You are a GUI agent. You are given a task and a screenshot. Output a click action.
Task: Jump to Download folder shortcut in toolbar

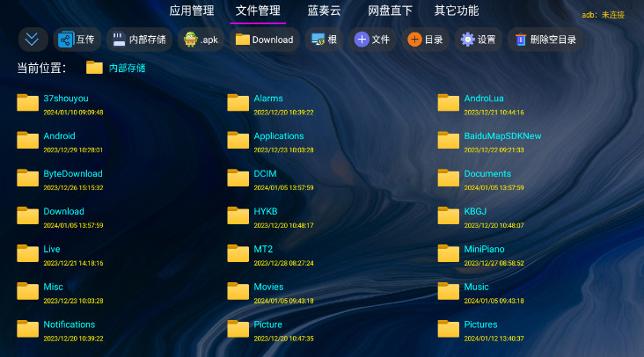click(x=265, y=40)
